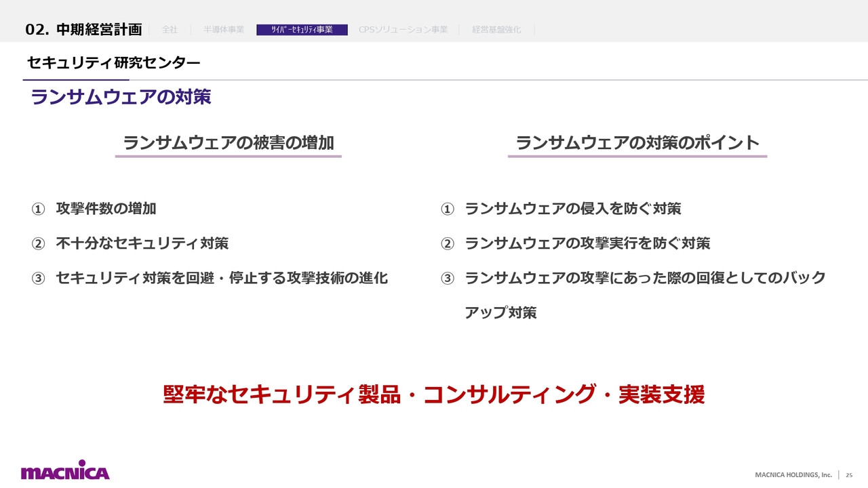Viewport: 868px width, 488px height.
Task: Click the page number 25
Action: click(848, 475)
